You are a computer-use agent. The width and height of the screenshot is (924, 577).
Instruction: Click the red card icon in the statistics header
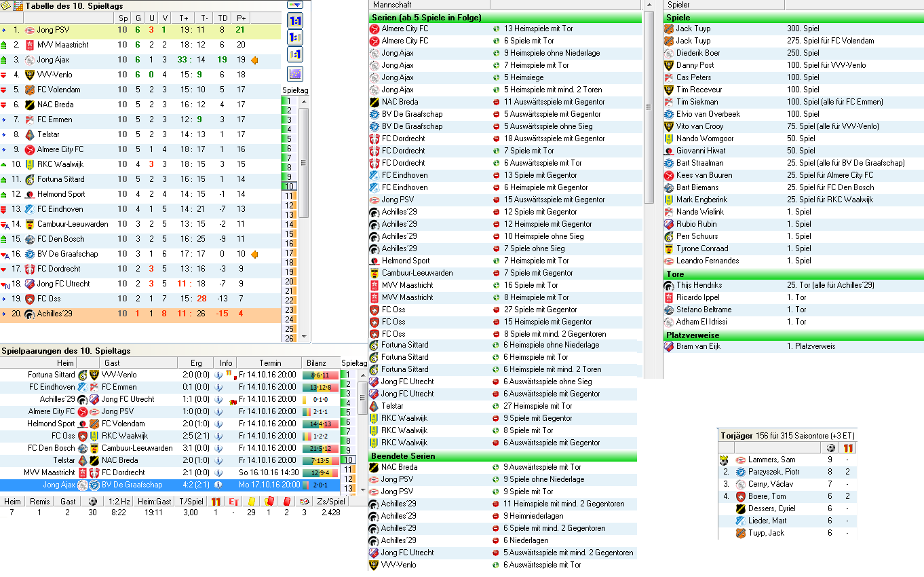click(286, 502)
